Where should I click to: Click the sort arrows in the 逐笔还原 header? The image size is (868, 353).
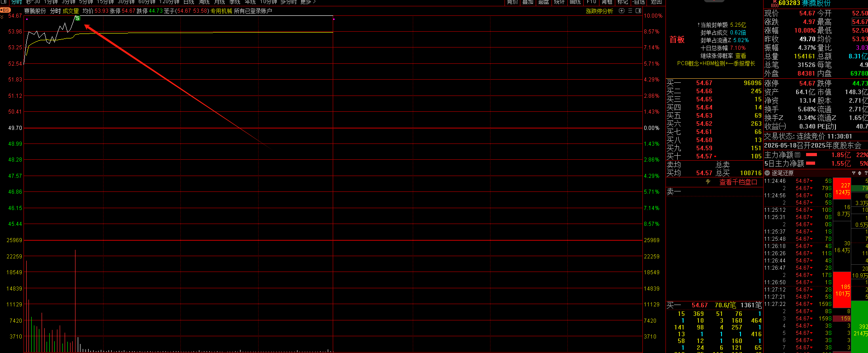click(859, 173)
